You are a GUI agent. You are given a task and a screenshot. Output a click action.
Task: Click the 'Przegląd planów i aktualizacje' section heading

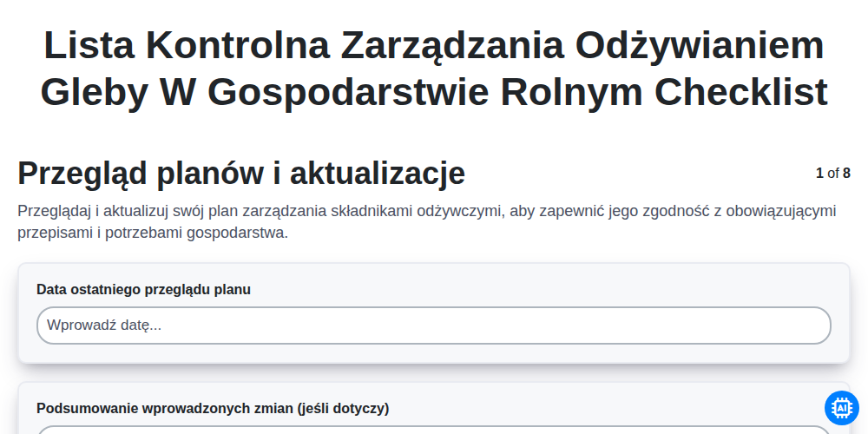[x=241, y=174]
